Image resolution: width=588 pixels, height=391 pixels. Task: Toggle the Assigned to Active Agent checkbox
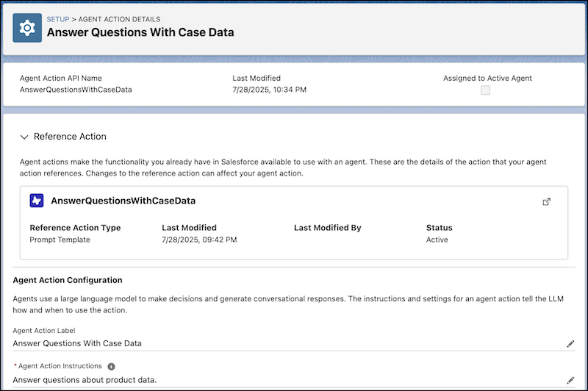(485, 90)
